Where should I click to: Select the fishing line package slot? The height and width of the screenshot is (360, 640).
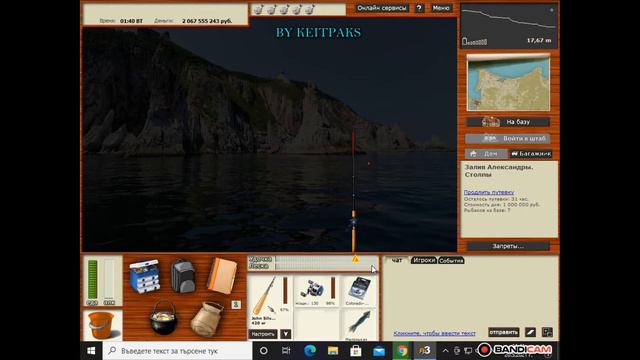pos(358,291)
